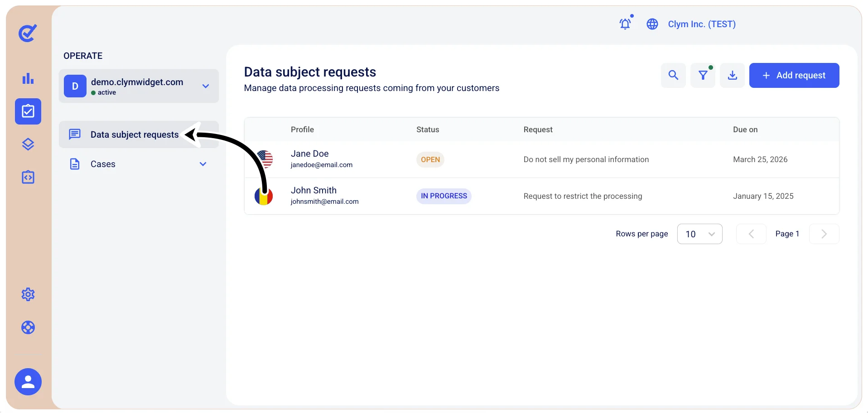Image resolution: width=868 pixels, height=413 pixels.
Task: Click the globe language icon
Action: [652, 24]
